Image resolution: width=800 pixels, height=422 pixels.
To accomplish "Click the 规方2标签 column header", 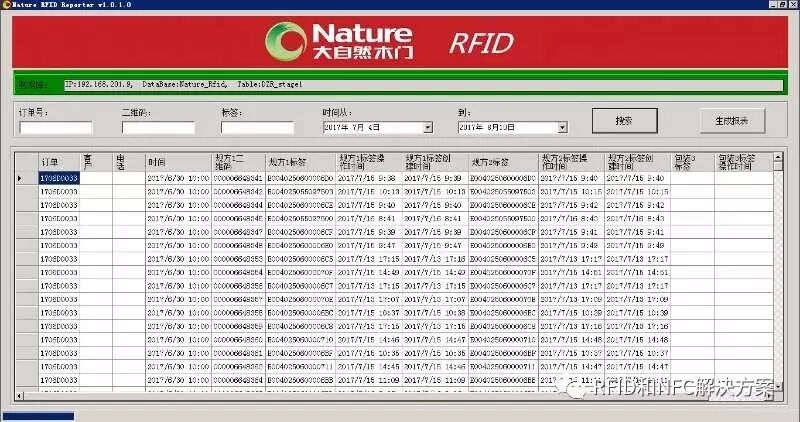I will [503, 162].
